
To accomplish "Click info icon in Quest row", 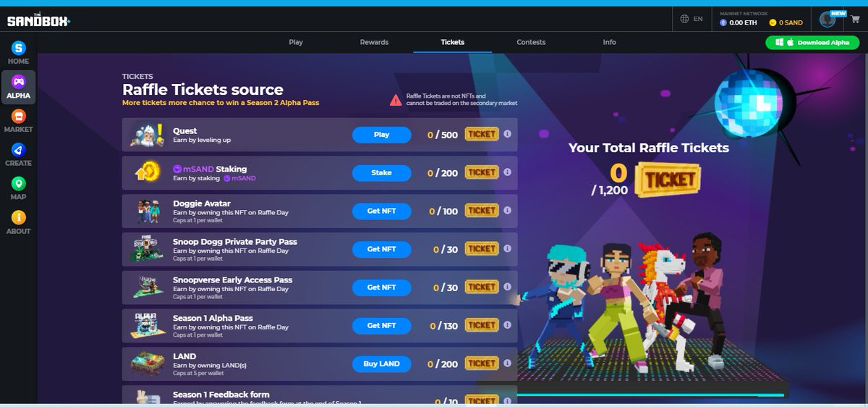I will [x=507, y=134].
